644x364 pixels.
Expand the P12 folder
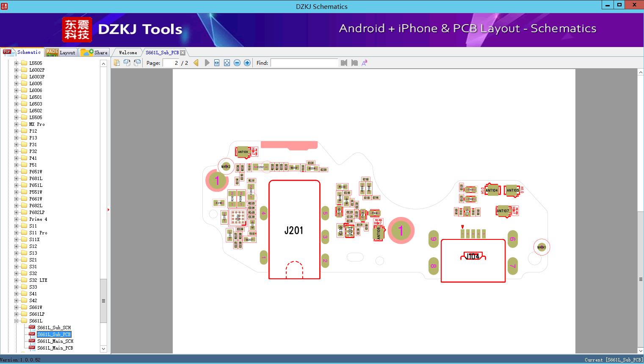17,131
